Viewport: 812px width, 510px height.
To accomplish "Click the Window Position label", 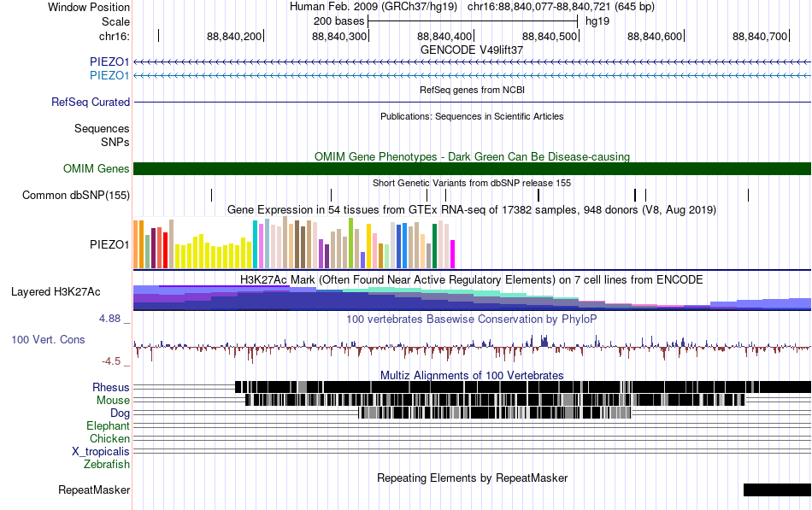I will pyautogui.click(x=89, y=7).
